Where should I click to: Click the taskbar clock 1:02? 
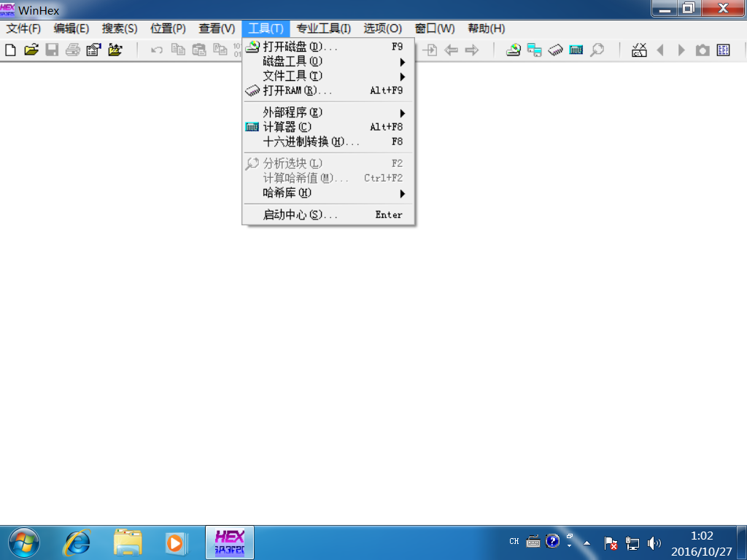tap(702, 536)
